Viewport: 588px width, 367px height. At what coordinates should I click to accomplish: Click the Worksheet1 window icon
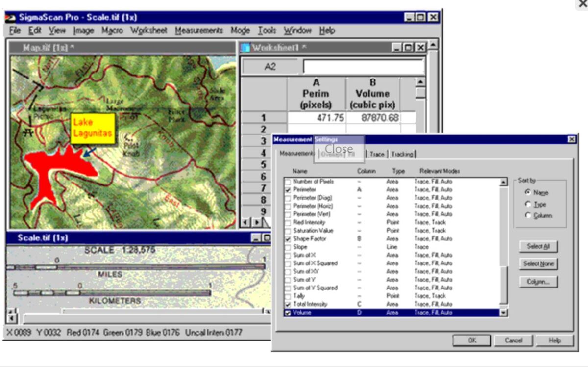coord(245,48)
